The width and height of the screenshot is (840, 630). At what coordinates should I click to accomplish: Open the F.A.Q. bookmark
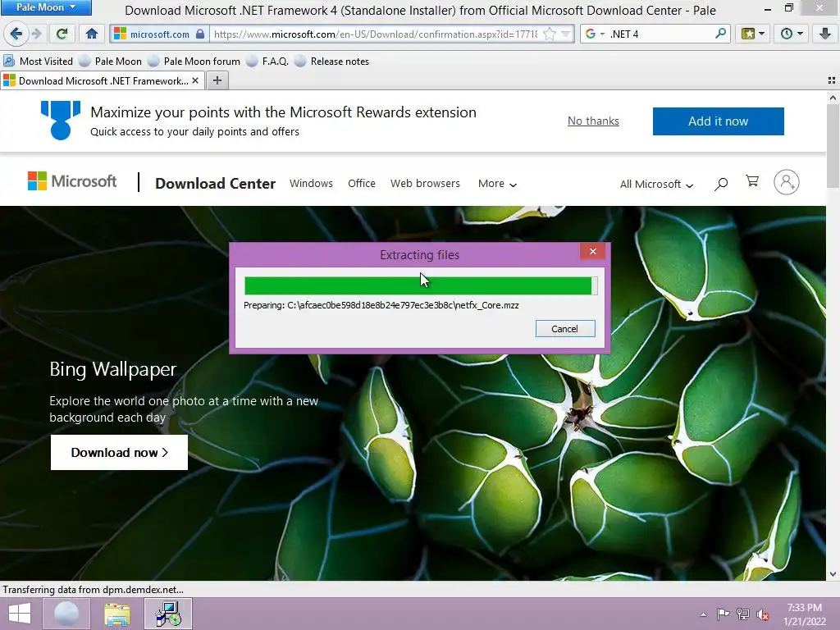[x=267, y=61]
